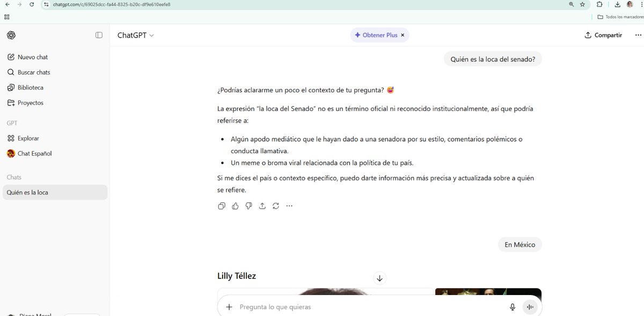Share the response with upload icon
Screen dimensions: 644x316
pos(262,206)
